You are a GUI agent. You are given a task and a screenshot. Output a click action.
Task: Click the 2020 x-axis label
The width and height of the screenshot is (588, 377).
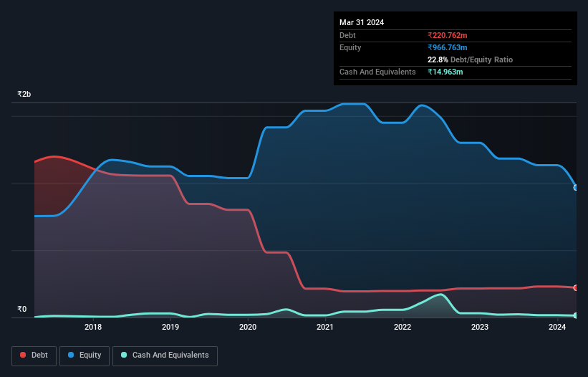tap(248, 327)
